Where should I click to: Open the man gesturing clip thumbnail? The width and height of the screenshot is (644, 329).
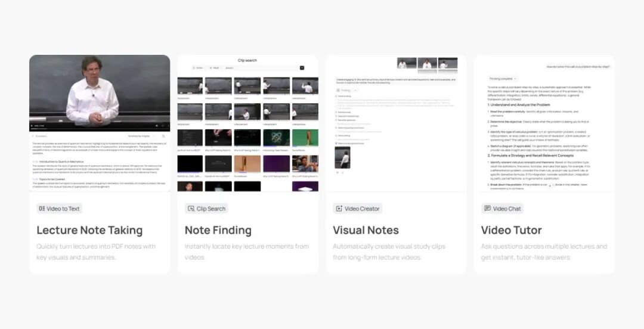[305, 163]
